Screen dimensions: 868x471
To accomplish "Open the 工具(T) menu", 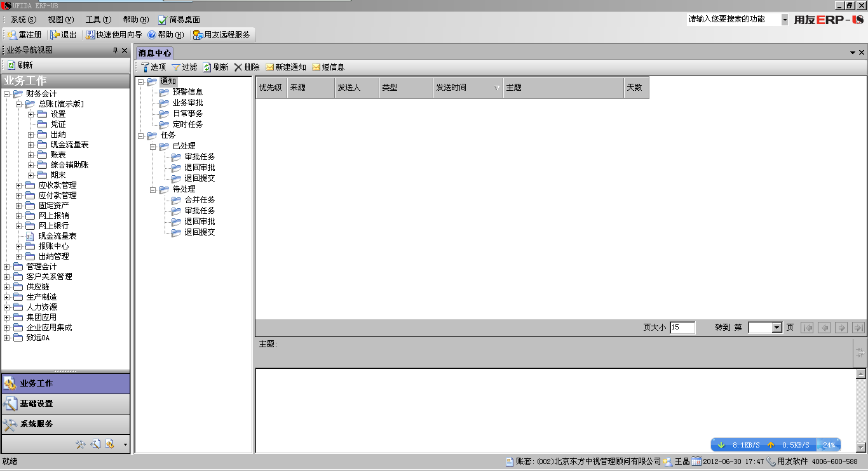I will [98, 20].
